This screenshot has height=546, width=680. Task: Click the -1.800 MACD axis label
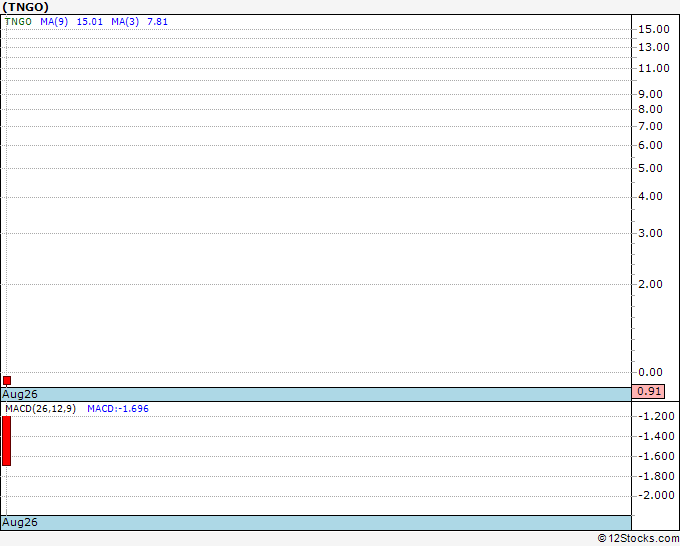click(x=657, y=476)
